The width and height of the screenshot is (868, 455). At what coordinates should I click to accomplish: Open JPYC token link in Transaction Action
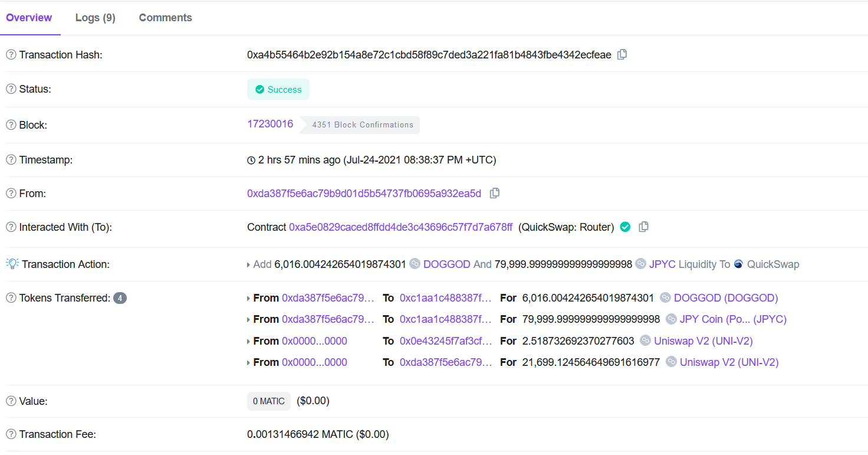tap(662, 264)
